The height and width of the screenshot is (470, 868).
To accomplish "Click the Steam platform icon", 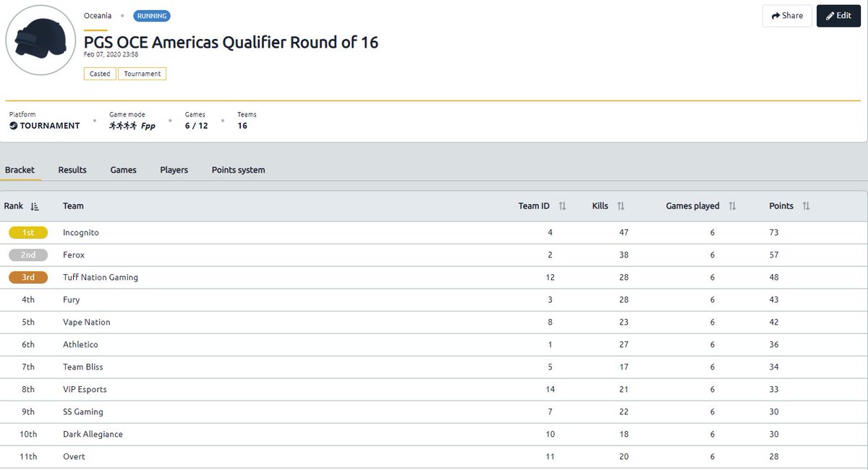I will 14,126.
